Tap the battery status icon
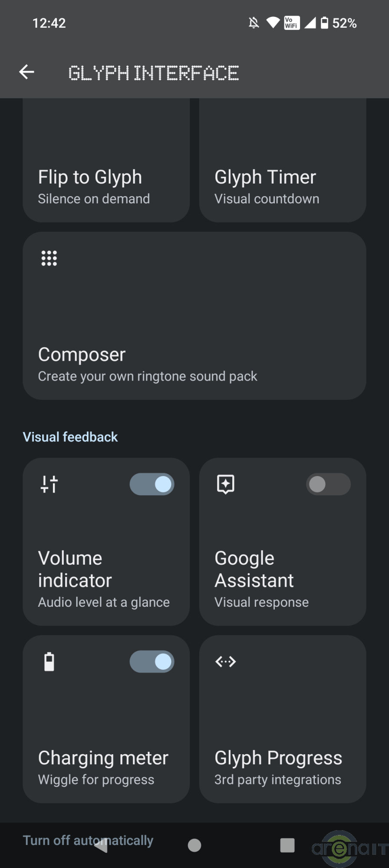The height and width of the screenshot is (868, 389). coord(324,23)
